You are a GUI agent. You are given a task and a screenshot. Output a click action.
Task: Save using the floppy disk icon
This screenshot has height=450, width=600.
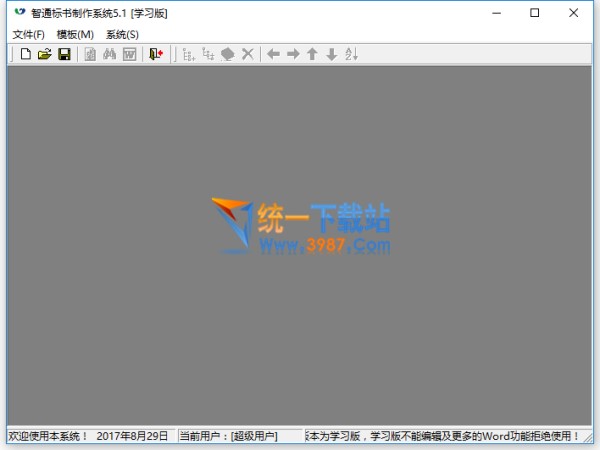[64, 54]
